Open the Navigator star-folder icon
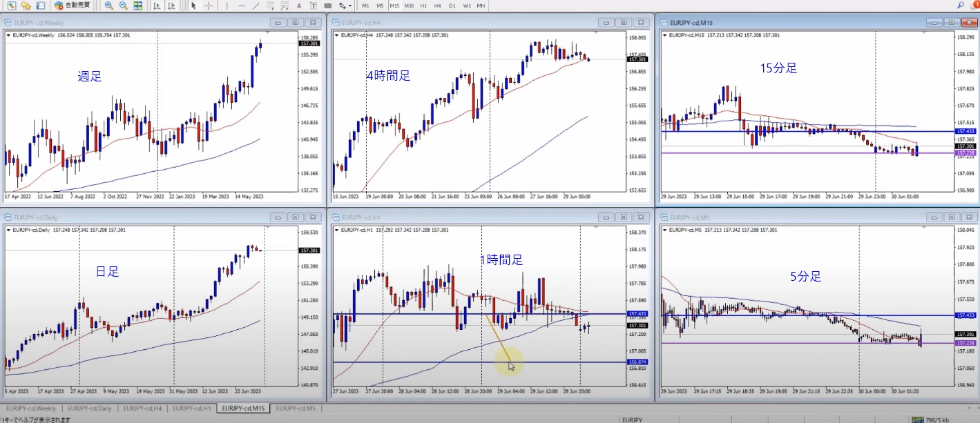The image size is (980, 423). [26, 6]
